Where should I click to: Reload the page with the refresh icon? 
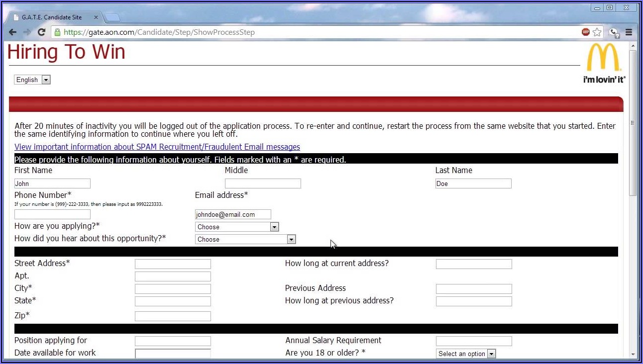point(42,32)
